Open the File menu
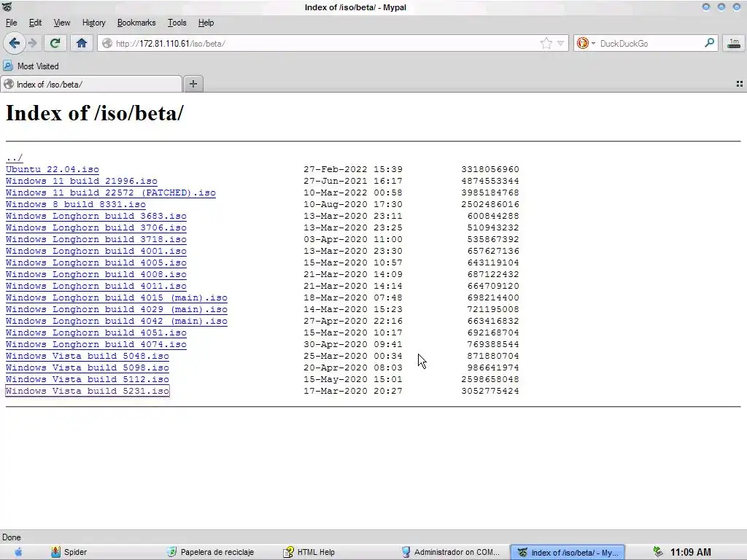This screenshot has height=560, width=747. pyautogui.click(x=12, y=23)
